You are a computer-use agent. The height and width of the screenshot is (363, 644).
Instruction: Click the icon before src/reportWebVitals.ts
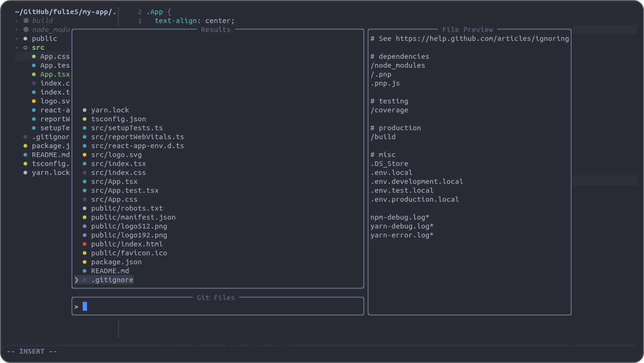[85, 137]
